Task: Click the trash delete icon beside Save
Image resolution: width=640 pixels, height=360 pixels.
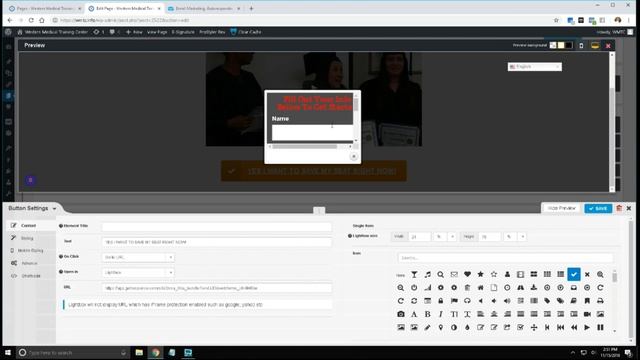Action: point(619,208)
